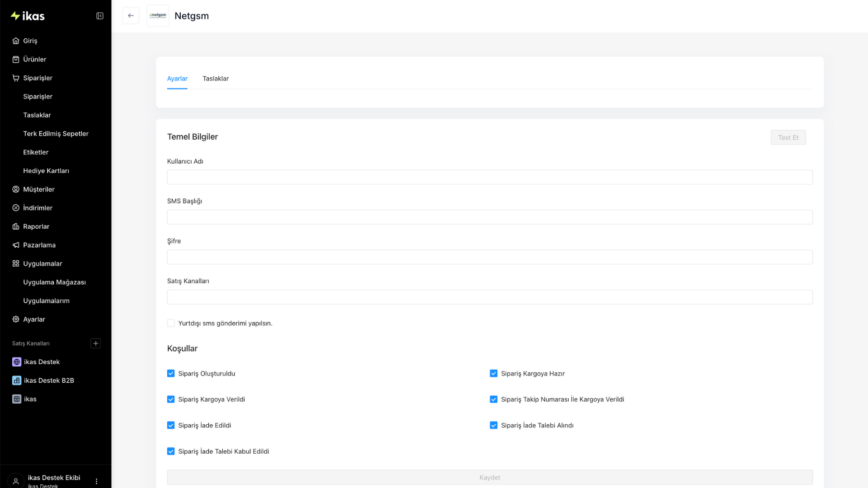The width and height of the screenshot is (868, 488).
Task: Open the Ürünler products icon
Action: coord(16,59)
